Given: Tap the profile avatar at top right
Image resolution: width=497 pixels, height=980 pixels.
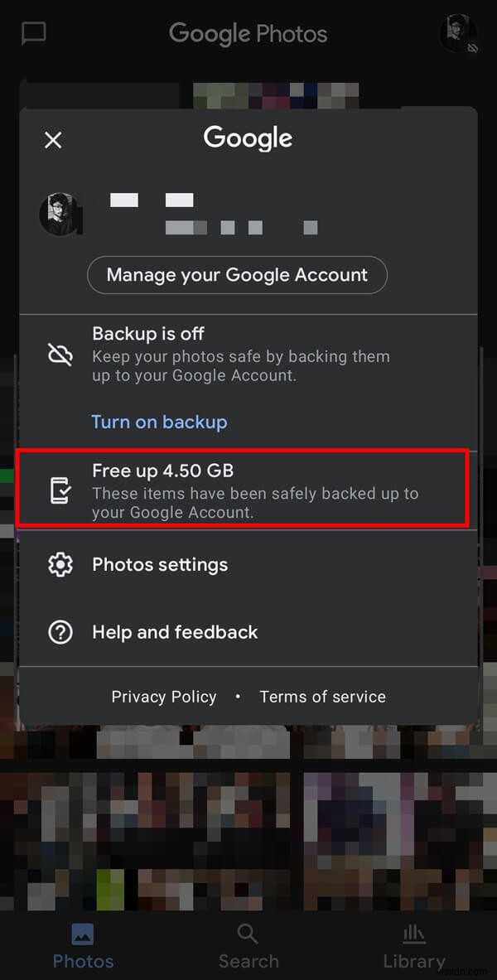Looking at the screenshot, I should point(457,34).
